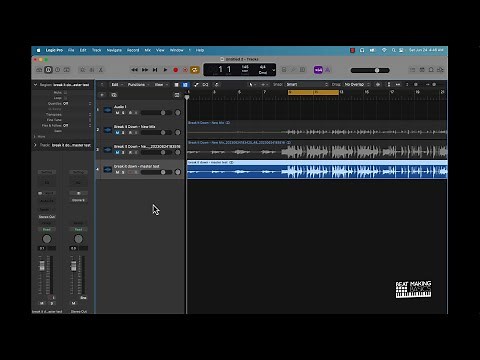Switch to list view button in Tracks bar
The height and width of the screenshot is (360, 480).
[x=177, y=85]
